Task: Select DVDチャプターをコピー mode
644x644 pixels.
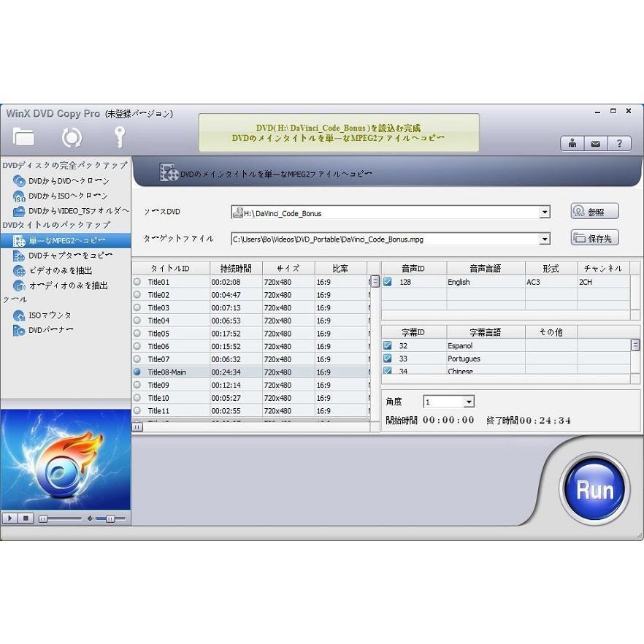Action: (x=66, y=256)
